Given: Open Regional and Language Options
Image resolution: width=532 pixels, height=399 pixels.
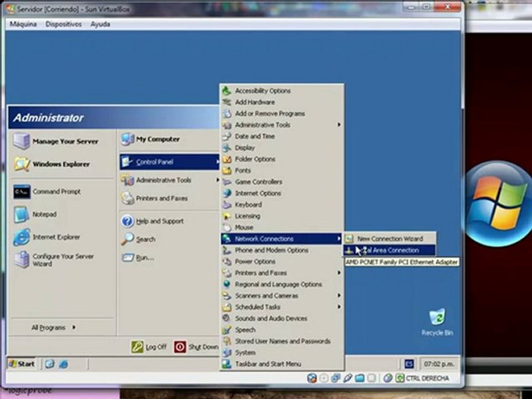Looking at the screenshot, I should [x=282, y=284].
